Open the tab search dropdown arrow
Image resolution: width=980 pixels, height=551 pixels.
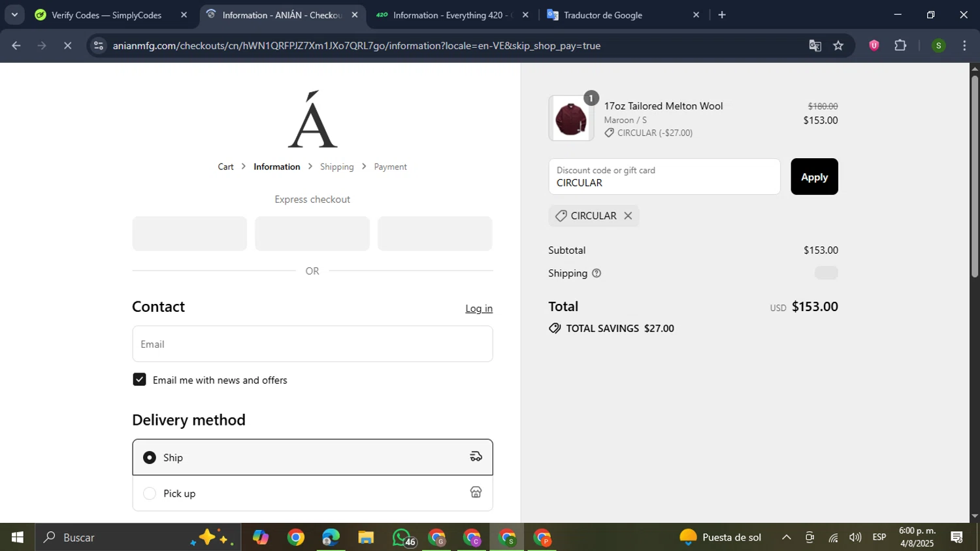[14, 14]
